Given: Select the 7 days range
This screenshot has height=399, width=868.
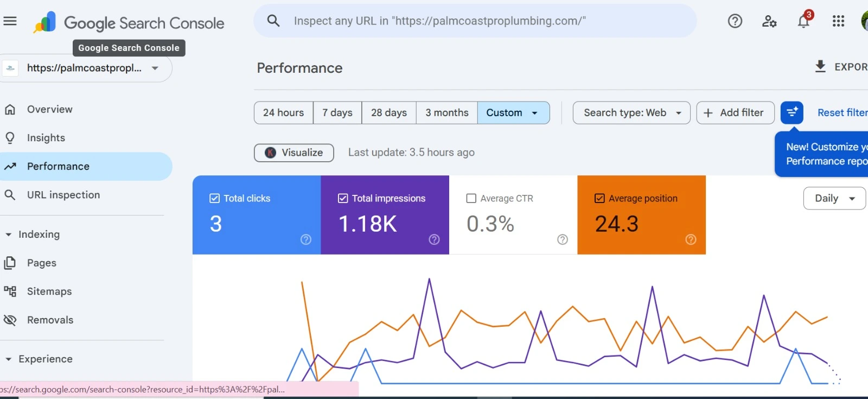Looking at the screenshot, I should click(x=337, y=112).
